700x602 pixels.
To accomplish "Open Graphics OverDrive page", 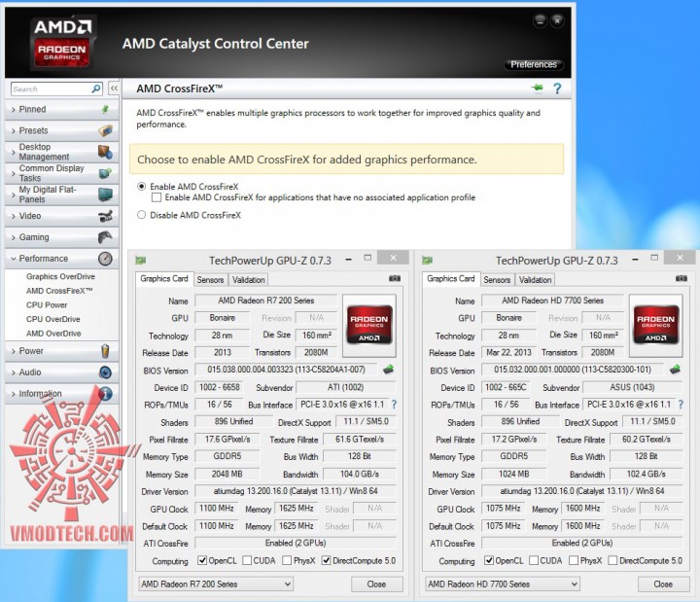I will coord(60,276).
